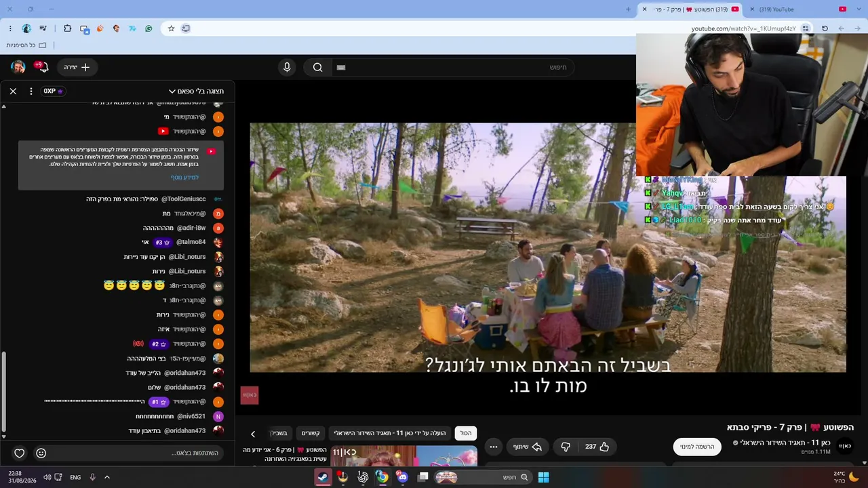Close the live chat panel
The height and width of the screenshot is (488, 868).
click(13, 91)
